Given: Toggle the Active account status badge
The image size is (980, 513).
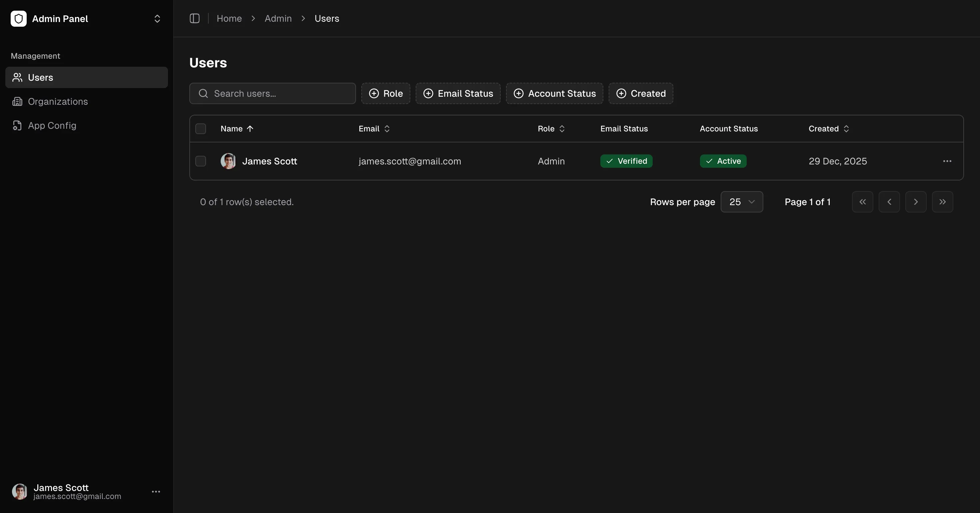Looking at the screenshot, I should coord(722,161).
